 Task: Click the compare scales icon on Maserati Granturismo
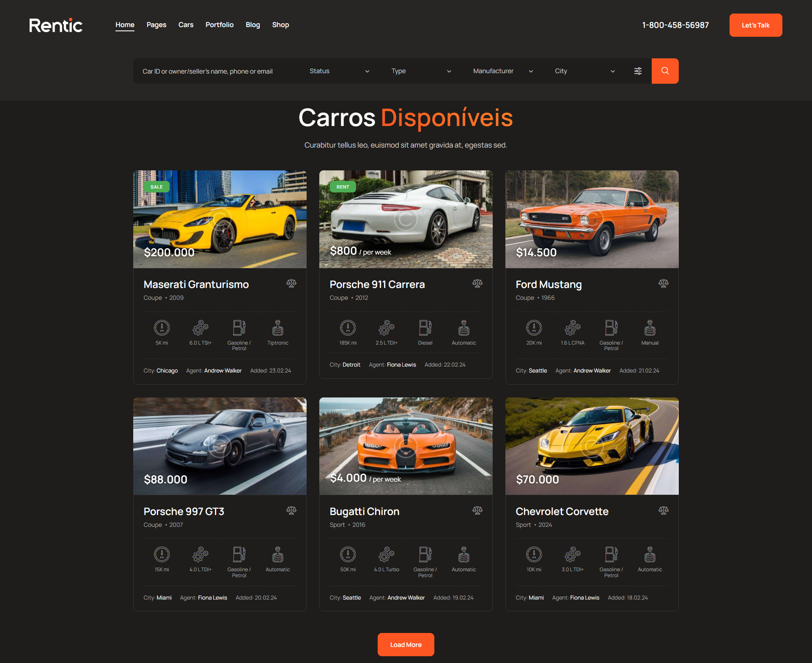tap(291, 283)
